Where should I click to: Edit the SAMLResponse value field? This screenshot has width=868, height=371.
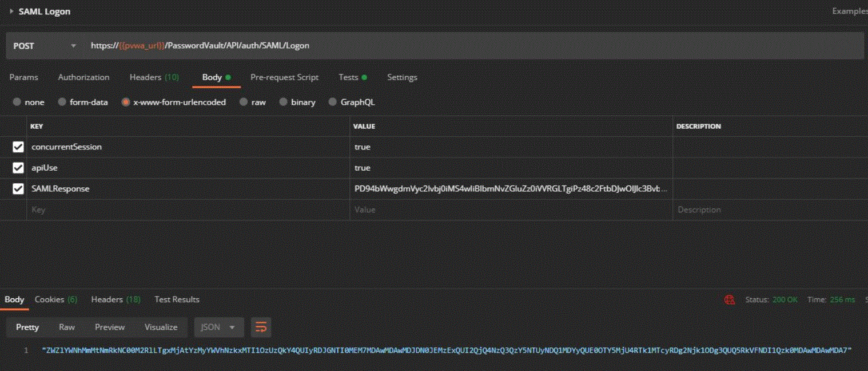508,188
